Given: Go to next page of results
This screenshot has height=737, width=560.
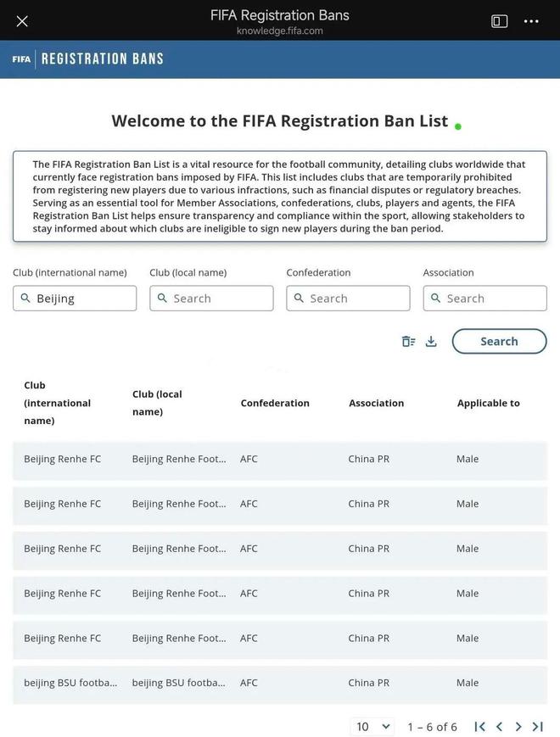Looking at the screenshot, I should tap(518, 727).
